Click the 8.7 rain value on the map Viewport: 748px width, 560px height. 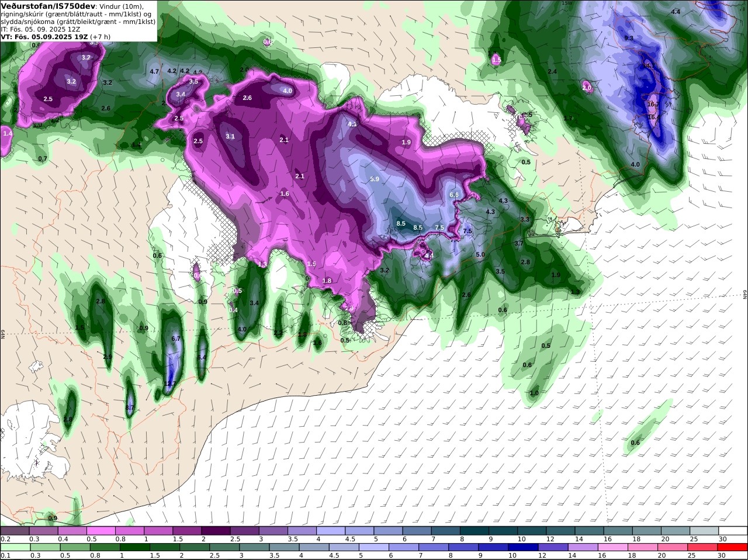[x=130, y=407]
